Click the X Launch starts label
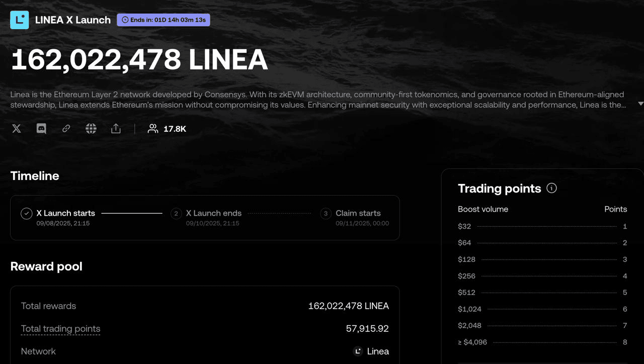Image resolution: width=644 pixels, height=364 pixels. [66, 213]
